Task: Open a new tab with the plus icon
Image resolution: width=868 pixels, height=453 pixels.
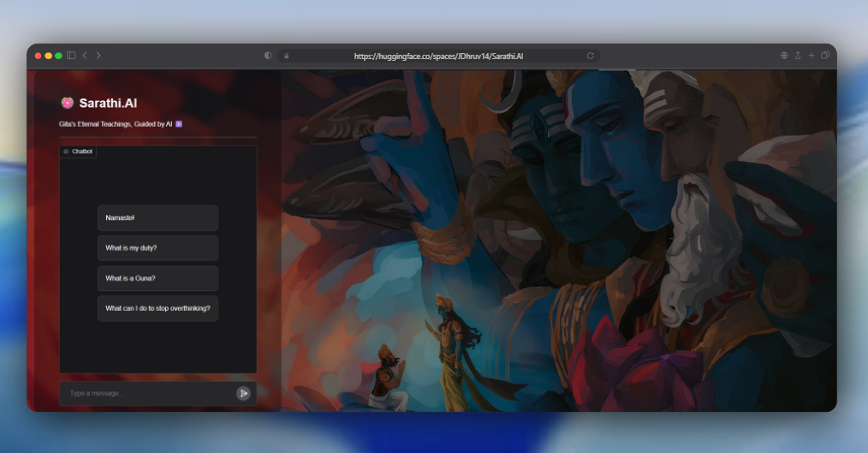Action: (x=812, y=56)
